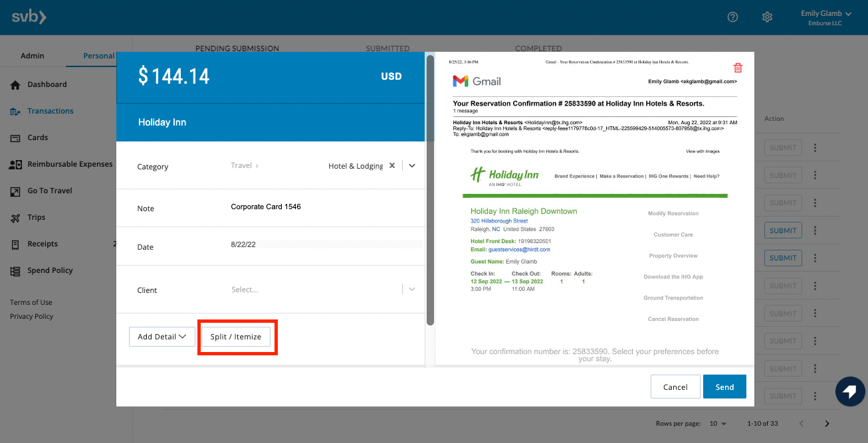Click Download the IHG App
The image size is (868, 443).
pos(673,277)
